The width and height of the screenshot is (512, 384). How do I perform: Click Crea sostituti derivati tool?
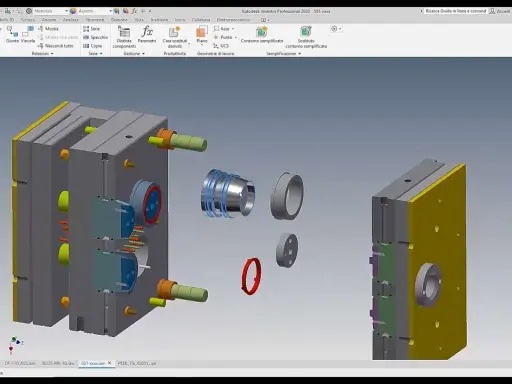175,37
